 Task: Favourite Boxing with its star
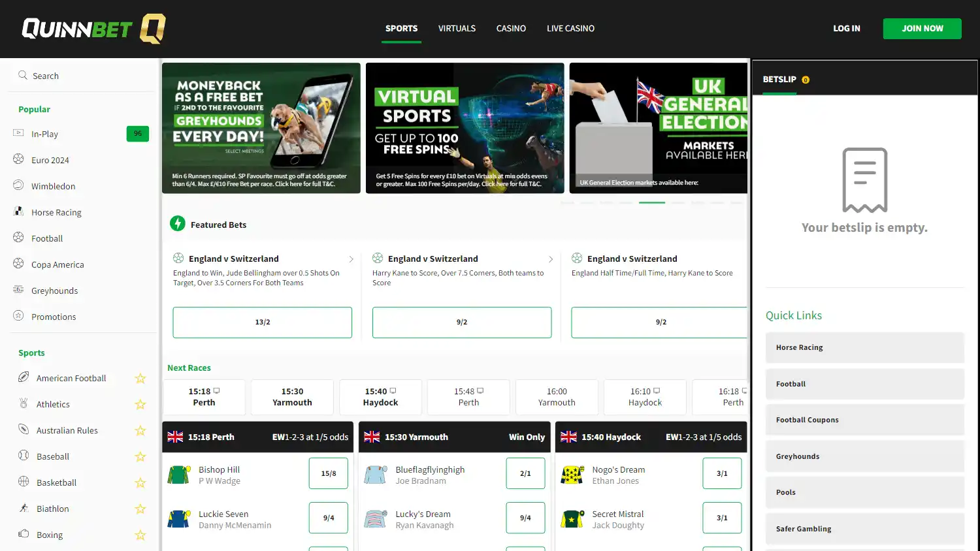click(140, 535)
